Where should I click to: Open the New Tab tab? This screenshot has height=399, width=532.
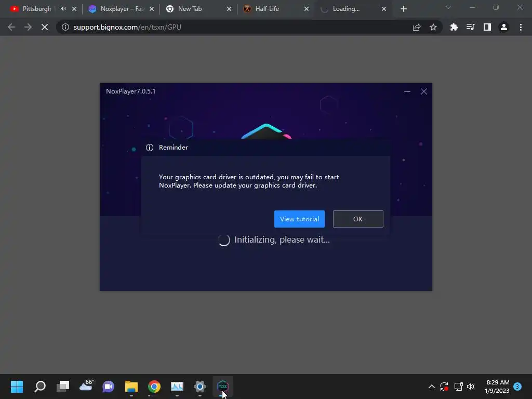[x=190, y=9]
